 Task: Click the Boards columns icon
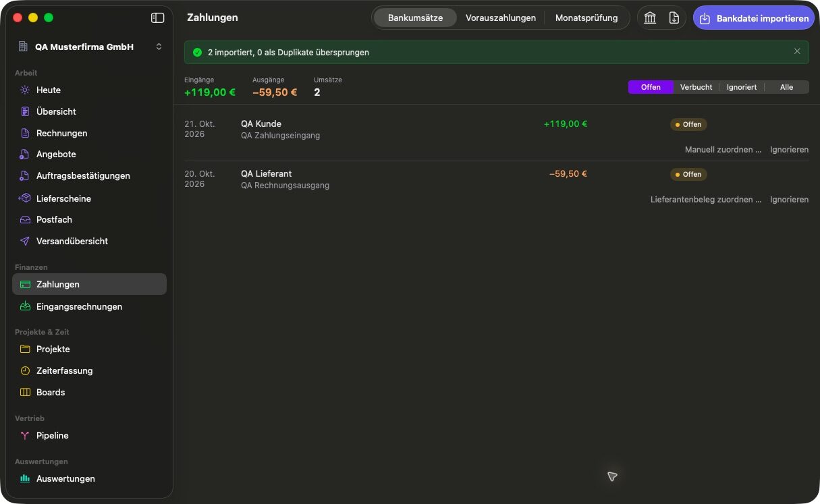click(x=25, y=392)
